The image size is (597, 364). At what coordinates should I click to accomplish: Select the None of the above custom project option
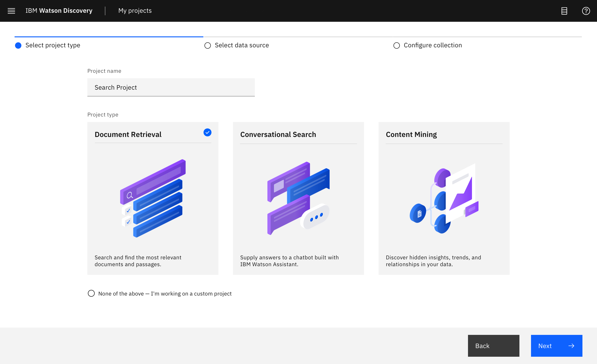tap(91, 293)
